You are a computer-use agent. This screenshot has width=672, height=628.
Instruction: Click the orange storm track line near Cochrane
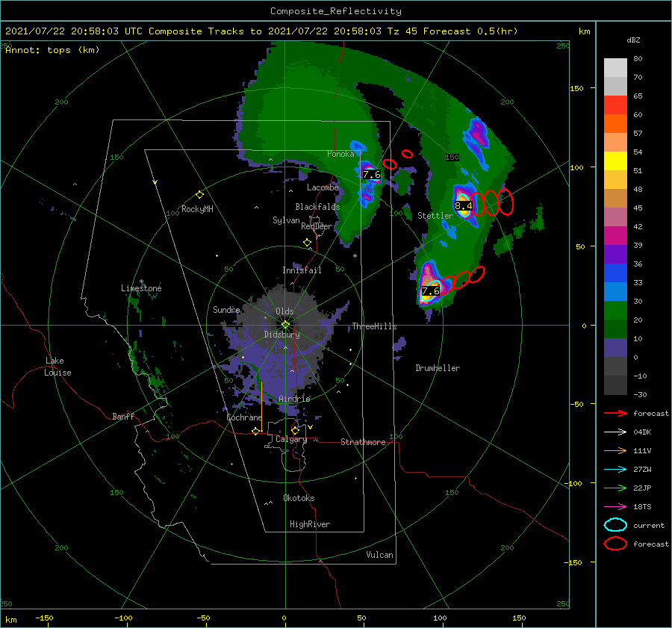[x=261, y=405]
